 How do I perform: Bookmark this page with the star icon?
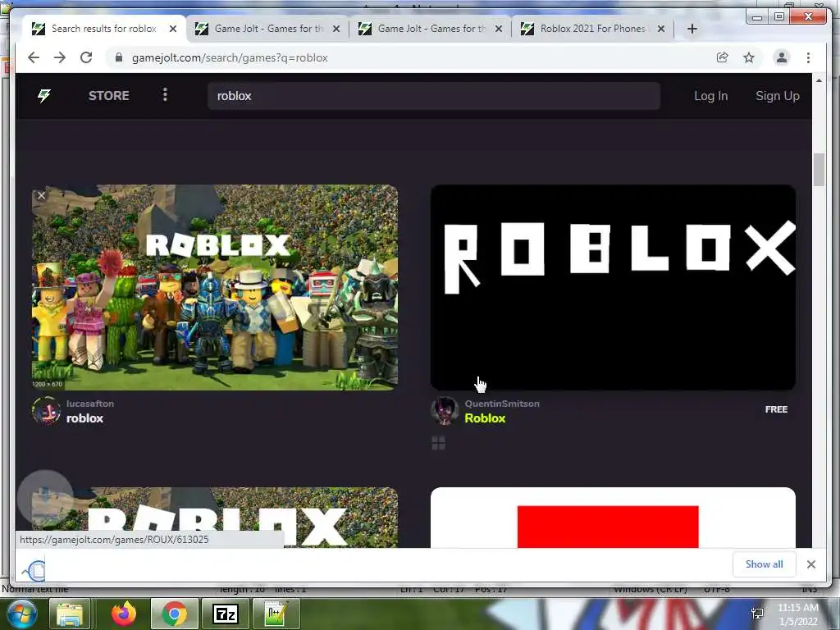748,57
